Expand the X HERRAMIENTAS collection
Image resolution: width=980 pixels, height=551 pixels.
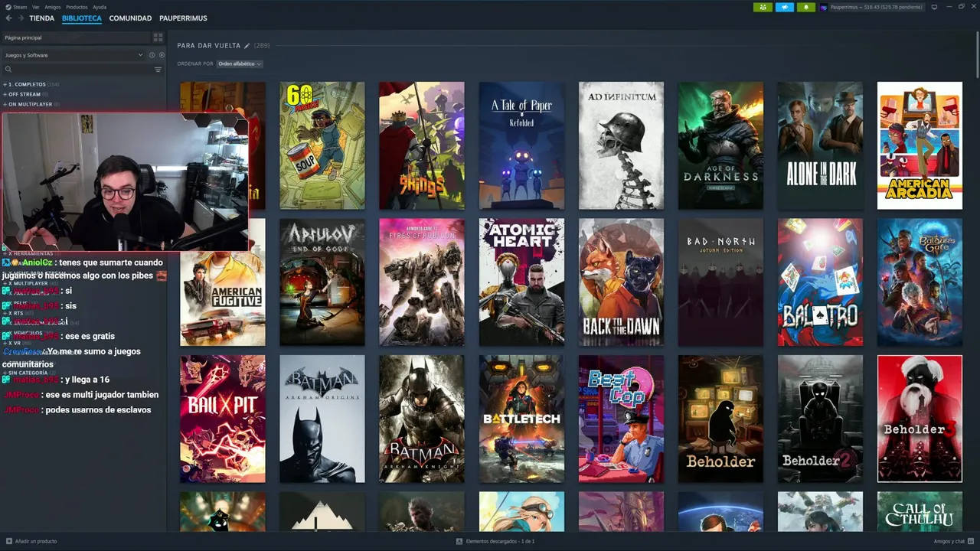click(x=31, y=253)
